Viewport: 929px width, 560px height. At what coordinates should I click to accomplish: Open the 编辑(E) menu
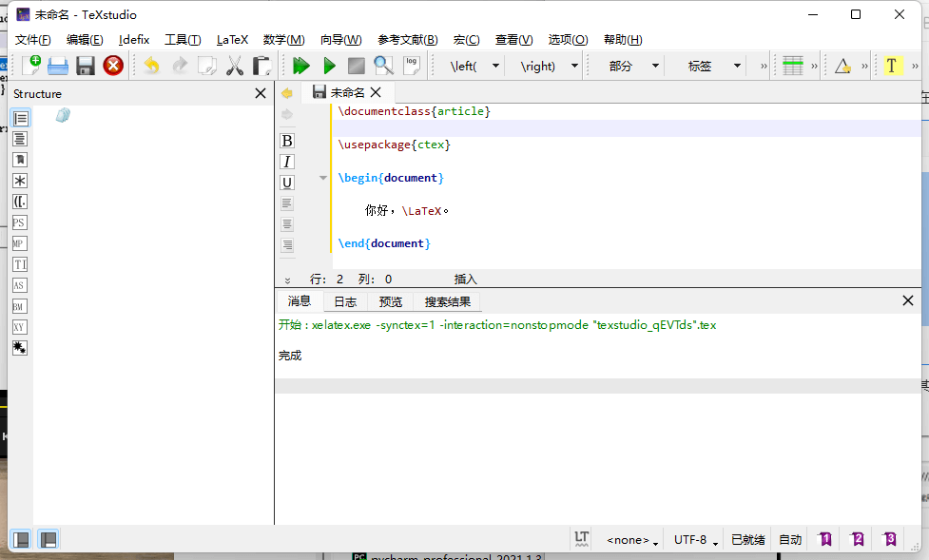point(85,40)
